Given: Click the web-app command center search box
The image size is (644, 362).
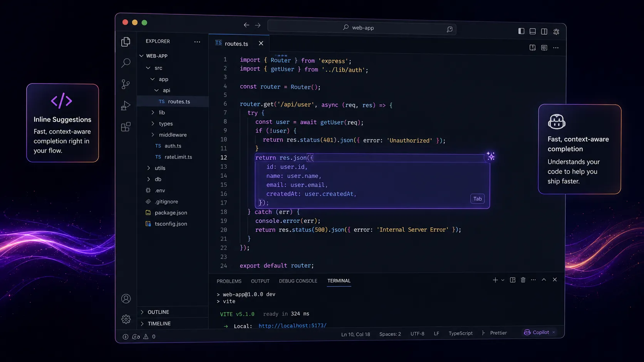Looking at the screenshot, I should (x=362, y=28).
